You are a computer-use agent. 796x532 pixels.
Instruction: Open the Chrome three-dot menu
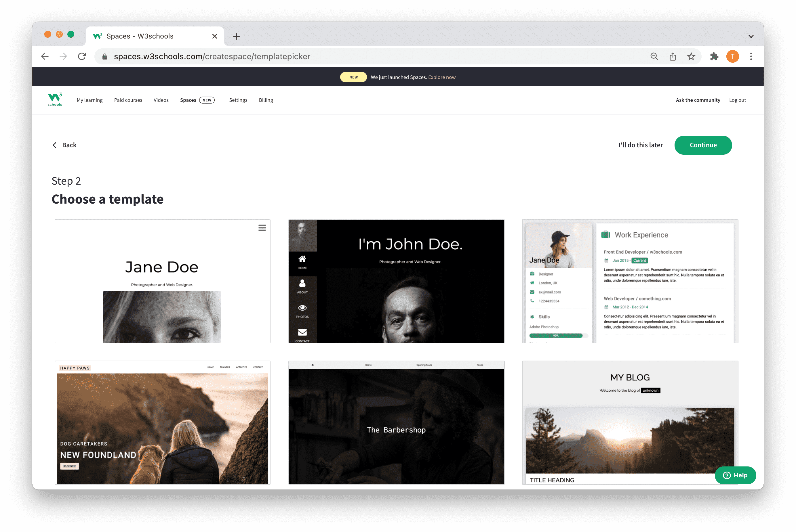point(751,56)
